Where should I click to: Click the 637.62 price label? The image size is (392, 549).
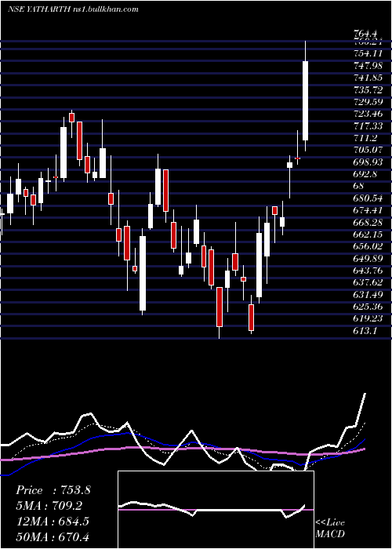point(368,282)
